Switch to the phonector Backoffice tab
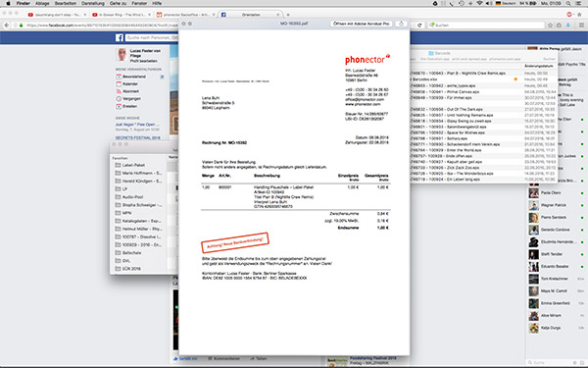Image resolution: width=588 pixels, height=368 pixels. click(x=186, y=15)
